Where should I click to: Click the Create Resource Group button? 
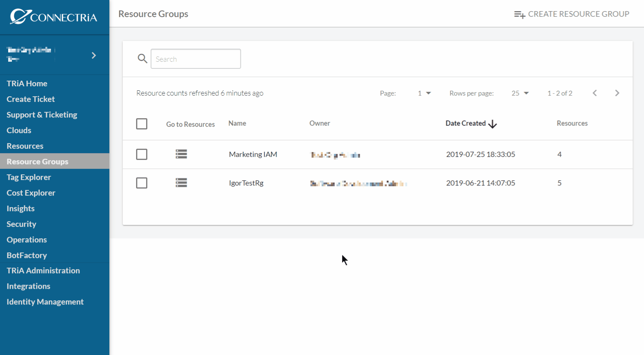click(571, 14)
